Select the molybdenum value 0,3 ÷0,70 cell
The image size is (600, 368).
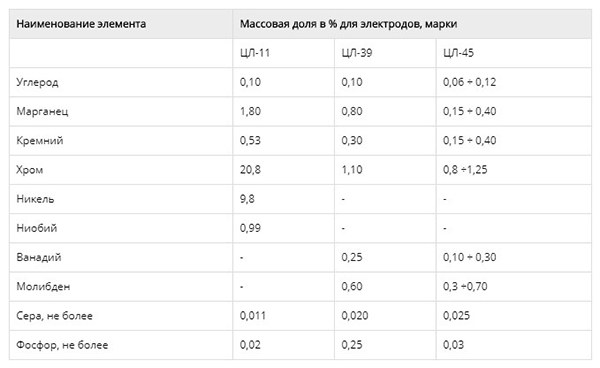pos(514,287)
